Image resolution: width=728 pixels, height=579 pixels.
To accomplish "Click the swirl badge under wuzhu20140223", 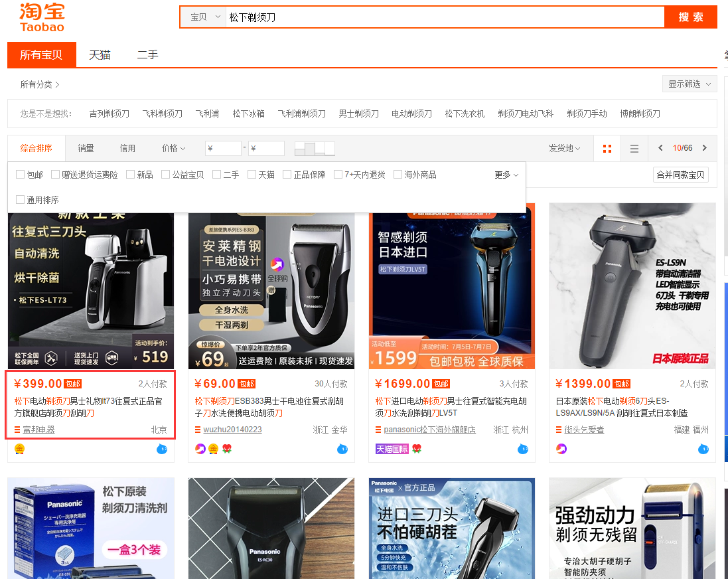I will point(200,449).
